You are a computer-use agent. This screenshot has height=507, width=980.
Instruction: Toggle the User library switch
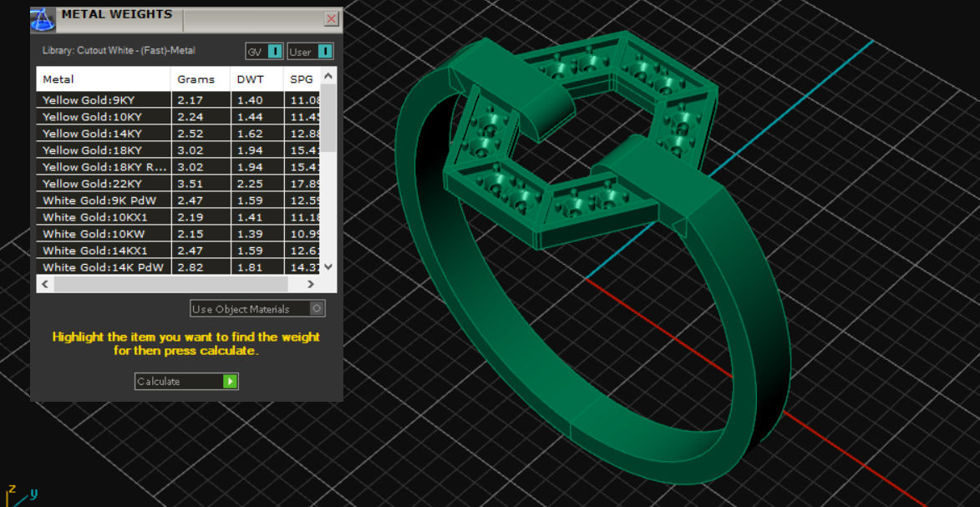click(325, 52)
